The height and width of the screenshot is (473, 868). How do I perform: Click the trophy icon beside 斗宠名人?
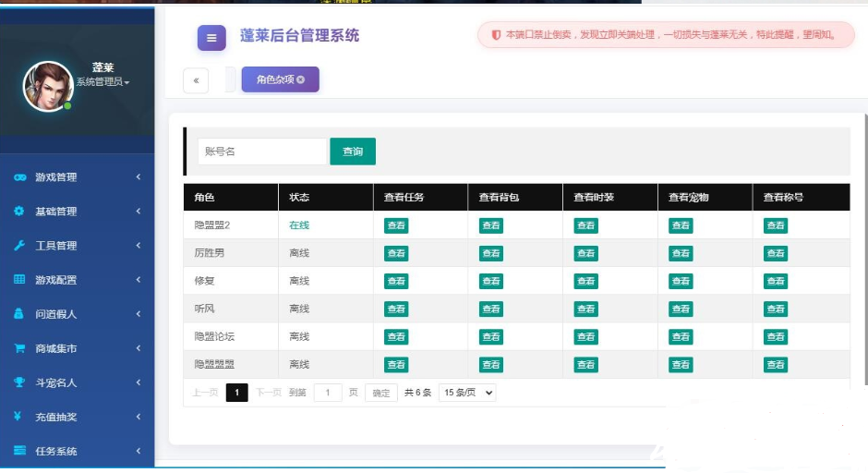19,382
